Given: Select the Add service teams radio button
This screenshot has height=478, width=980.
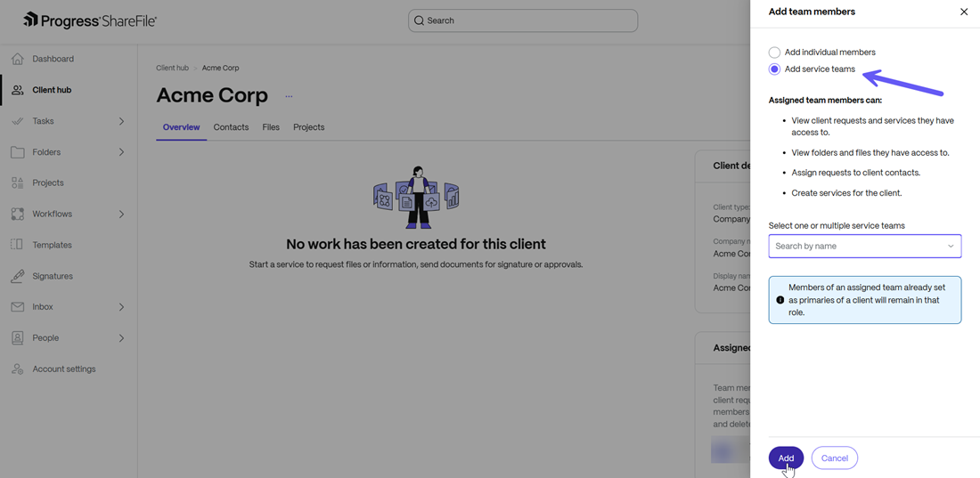Looking at the screenshot, I should [x=774, y=69].
